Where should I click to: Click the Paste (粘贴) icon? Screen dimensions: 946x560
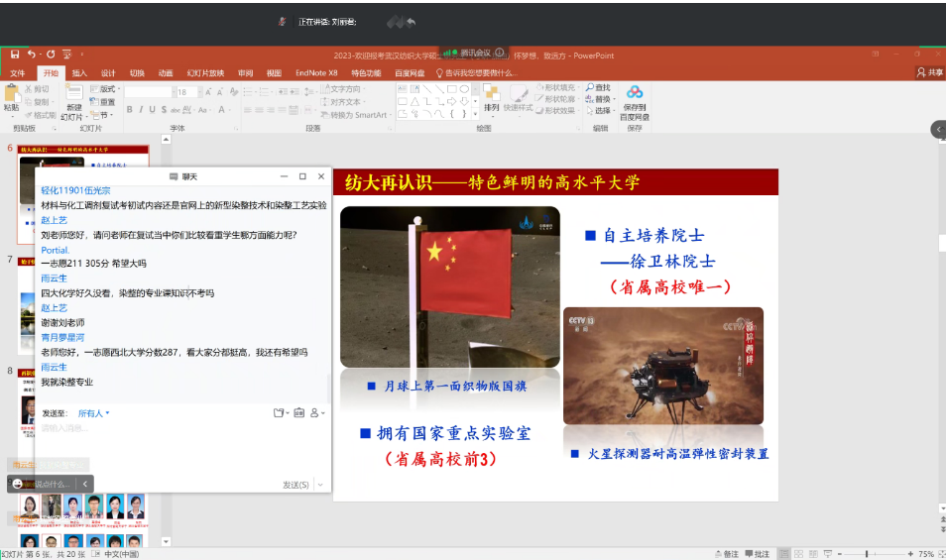tap(11, 93)
